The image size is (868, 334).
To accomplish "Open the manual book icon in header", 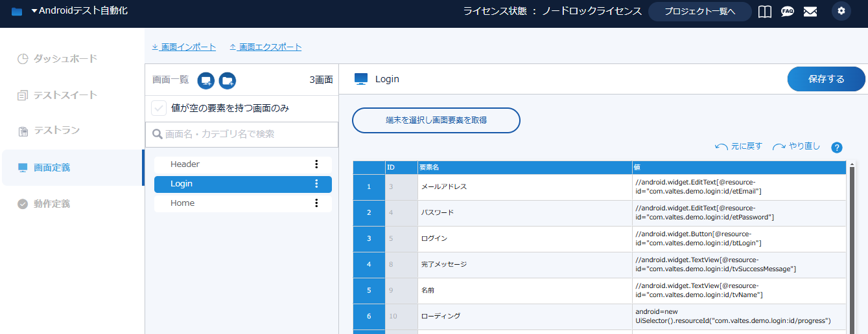I will click(x=765, y=12).
